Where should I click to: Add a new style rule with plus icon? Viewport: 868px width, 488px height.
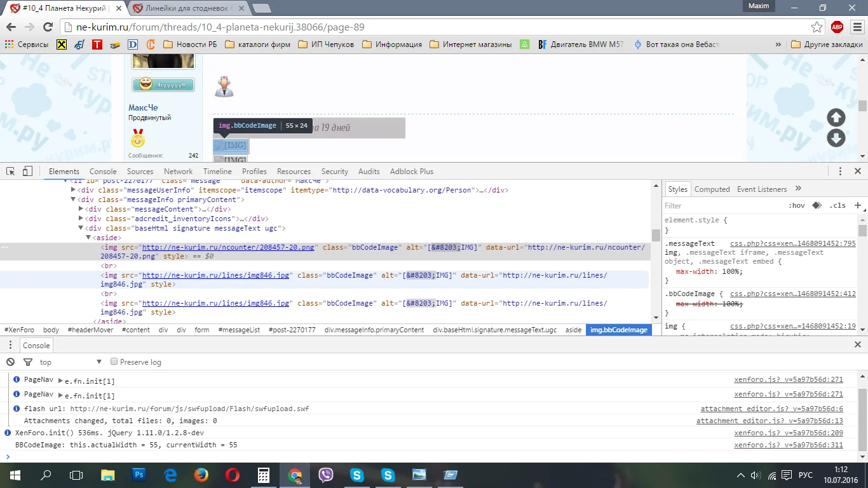(x=857, y=205)
